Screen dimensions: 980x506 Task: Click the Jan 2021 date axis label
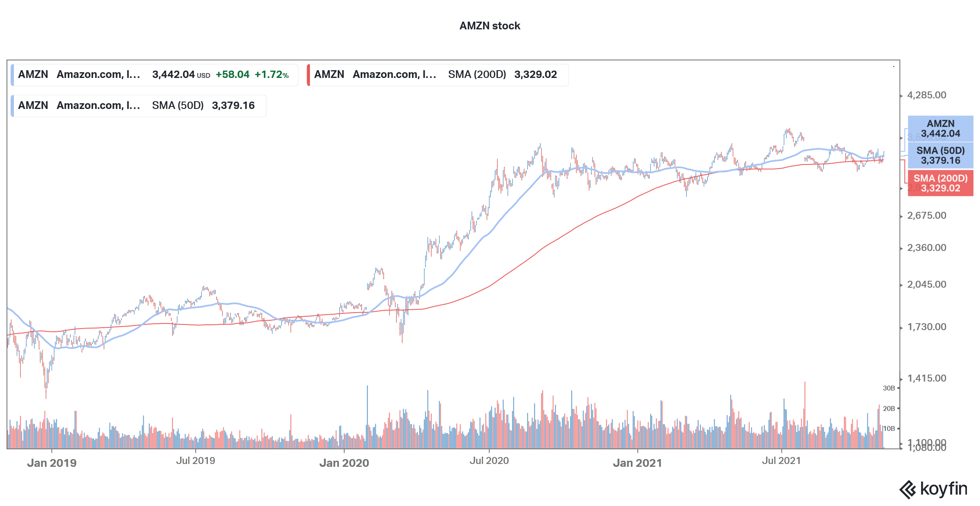click(x=637, y=463)
